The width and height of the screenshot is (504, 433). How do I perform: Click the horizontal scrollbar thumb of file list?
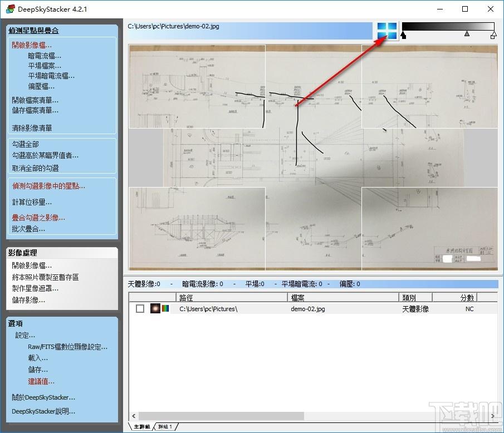pyautogui.click(x=221, y=416)
